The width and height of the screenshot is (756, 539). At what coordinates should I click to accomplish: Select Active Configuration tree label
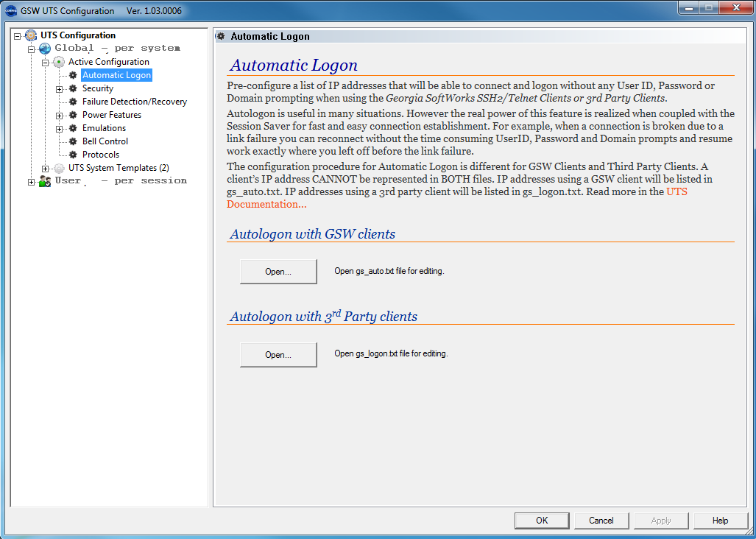coord(109,62)
